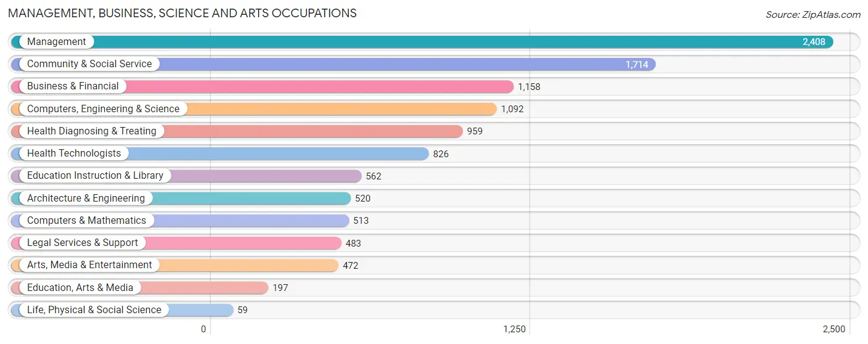Click the Health Diagnosing & Treating label
Screen dimensions: 868x344
click(91, 131)
